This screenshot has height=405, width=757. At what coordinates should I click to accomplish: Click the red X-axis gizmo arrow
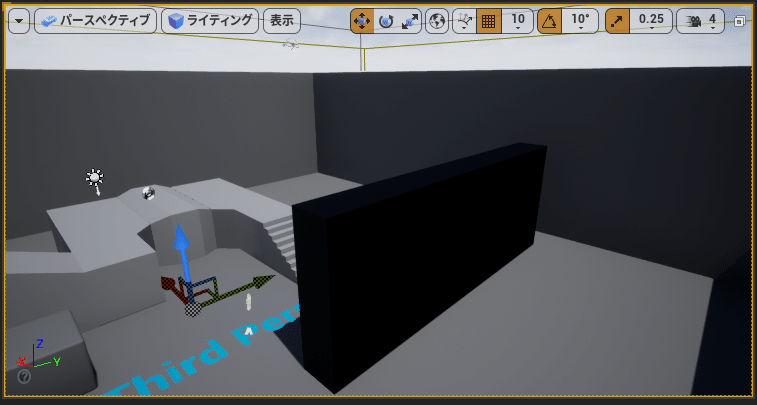pos(170,285)
